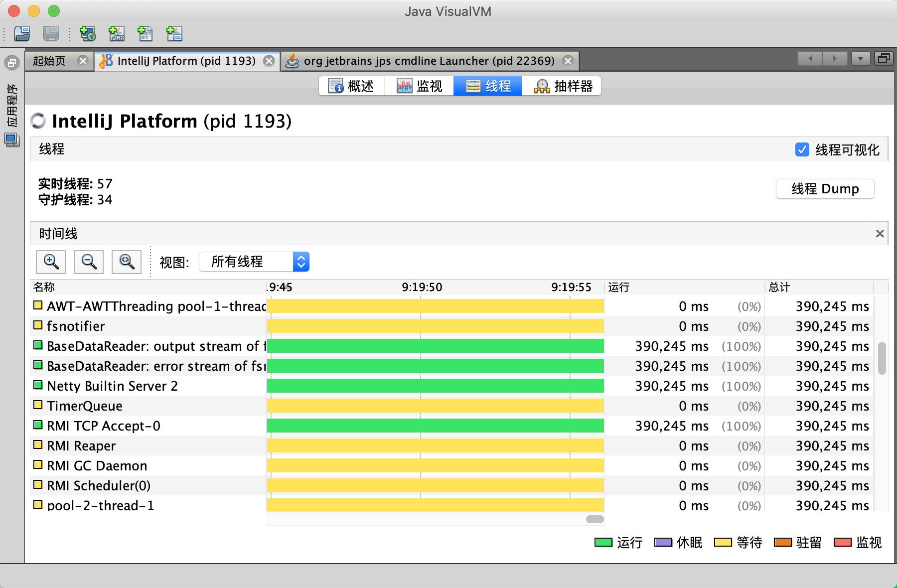This screenshot has width=897, height=588.
Task: Uncheck the 线程可视化 checkbox
Action: [802, 149]
